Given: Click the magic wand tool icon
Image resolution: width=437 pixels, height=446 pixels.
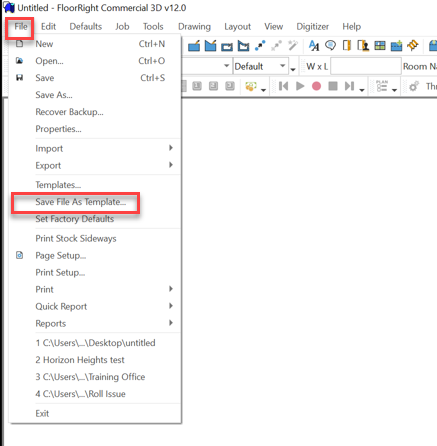Looking at the screenshot, I should [293, 45].
